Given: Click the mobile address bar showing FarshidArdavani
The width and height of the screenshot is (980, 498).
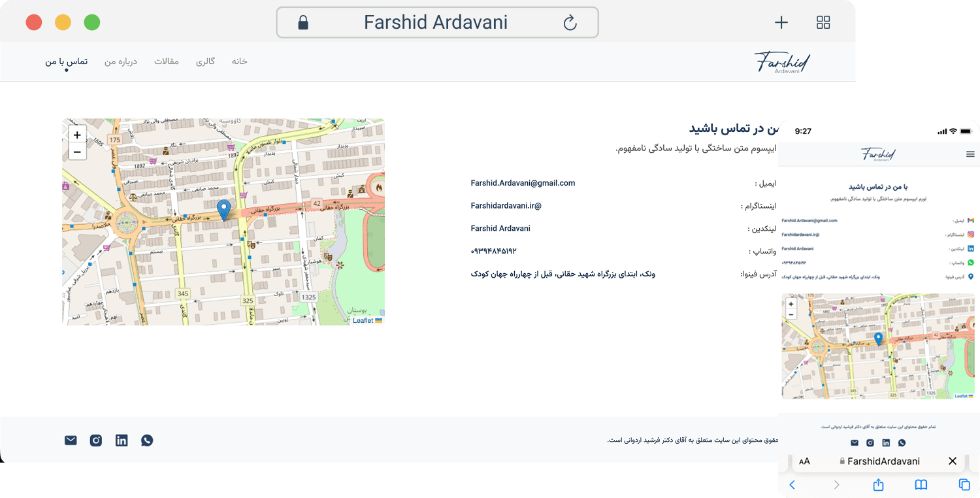Looking at the screenshot, I should point(879,461).
